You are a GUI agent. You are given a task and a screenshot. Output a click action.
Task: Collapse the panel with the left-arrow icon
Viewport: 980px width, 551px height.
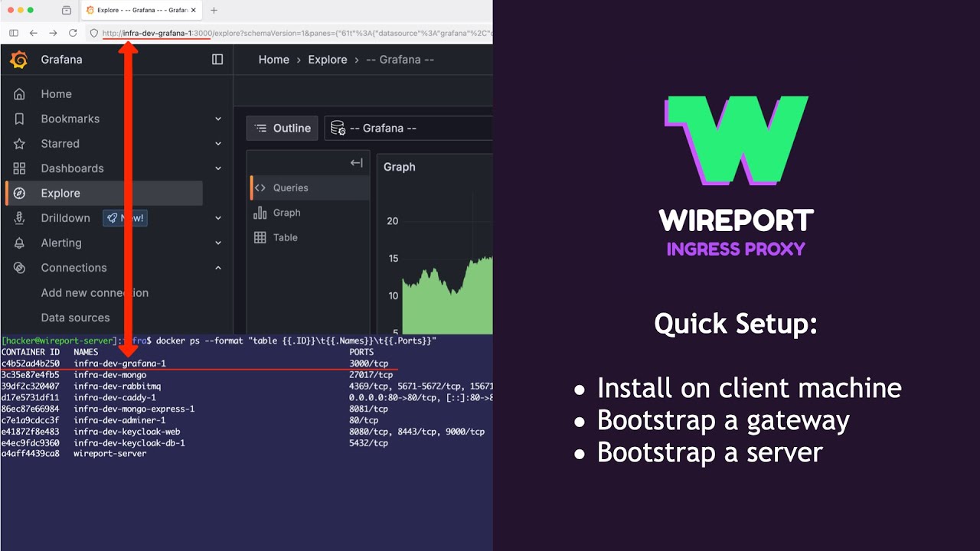pos(355,162)
